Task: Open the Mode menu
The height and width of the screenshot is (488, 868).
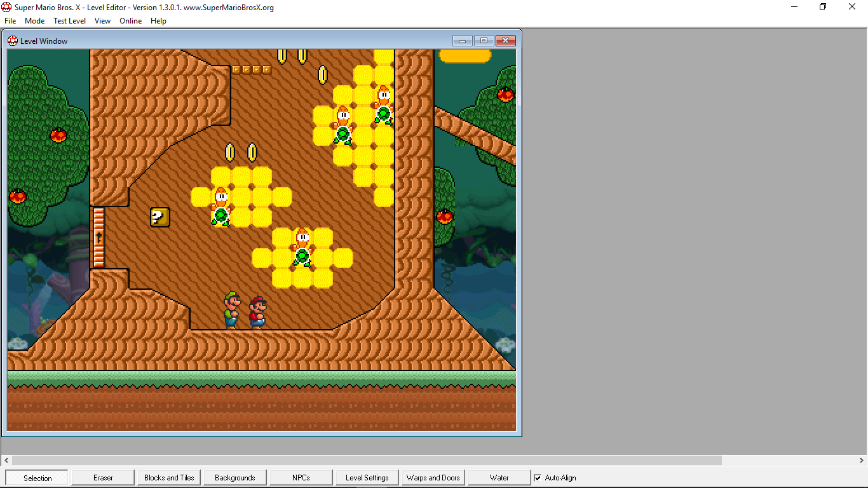Action: pyautogui.click(x=34, y=21)
